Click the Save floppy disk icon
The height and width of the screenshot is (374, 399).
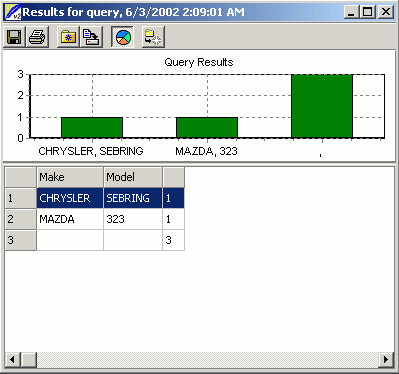[14, 37]
